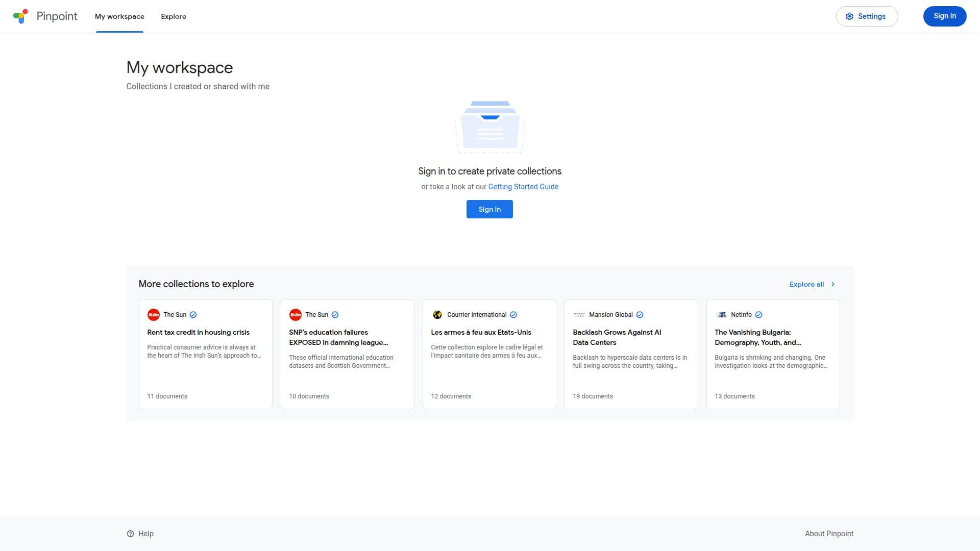
Task: Click verified badge beside Courrier international
Action: (513, 315)
